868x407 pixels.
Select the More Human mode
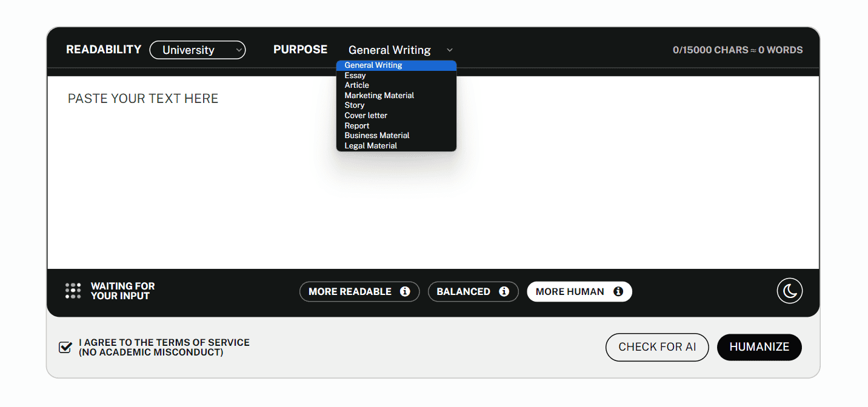point(579,291)
